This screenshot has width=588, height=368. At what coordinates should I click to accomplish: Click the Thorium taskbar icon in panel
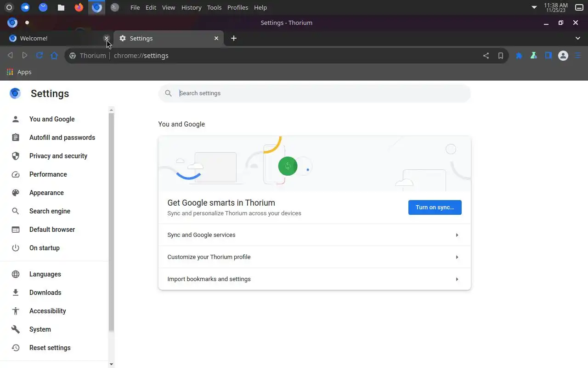coord(96,7)
